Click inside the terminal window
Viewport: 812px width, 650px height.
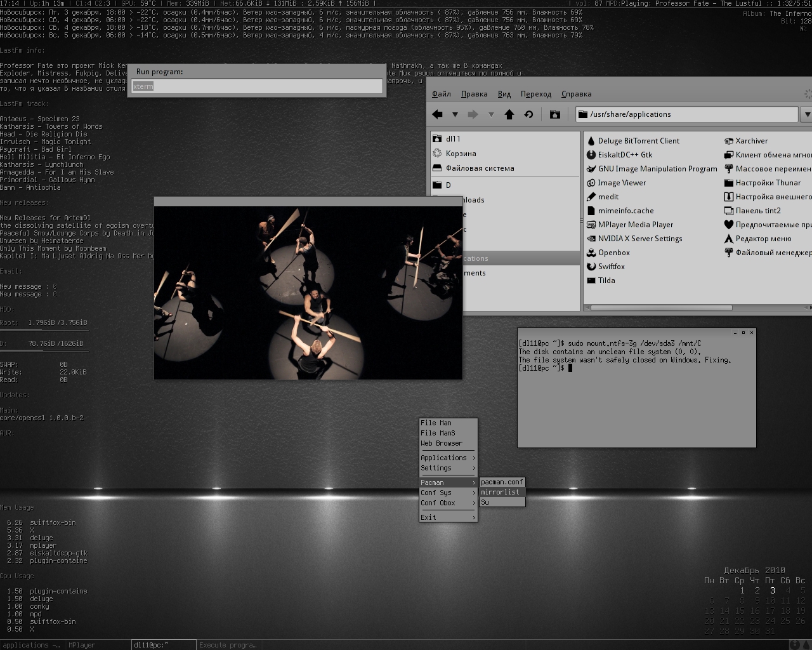click(x=637, y=392)
